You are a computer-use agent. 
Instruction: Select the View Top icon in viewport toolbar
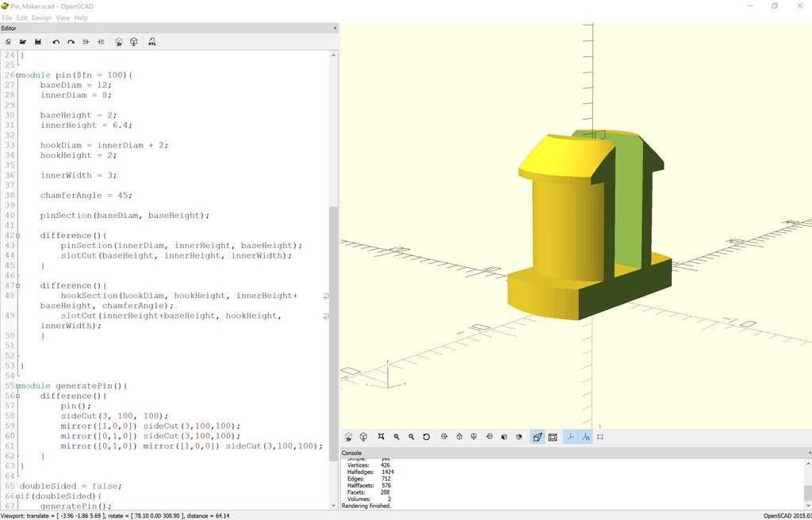(459, 436)
